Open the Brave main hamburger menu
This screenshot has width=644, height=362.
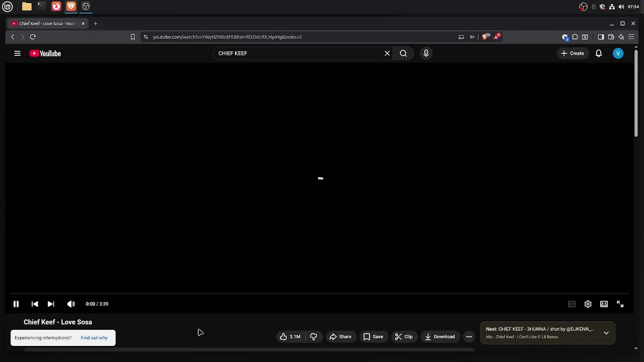tap(631, 37)
